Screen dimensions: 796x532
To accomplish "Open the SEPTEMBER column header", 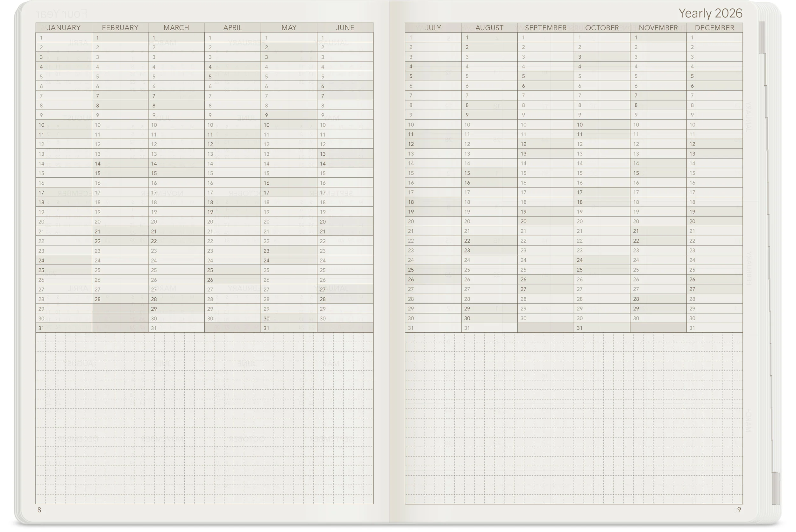I will pos(546,27).
